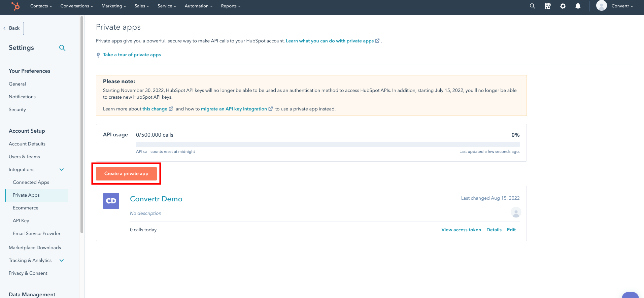The height and width of the screenshot is (298, 644).
Task: Select Security in settings sidebar
Action: tap(17, 109)
